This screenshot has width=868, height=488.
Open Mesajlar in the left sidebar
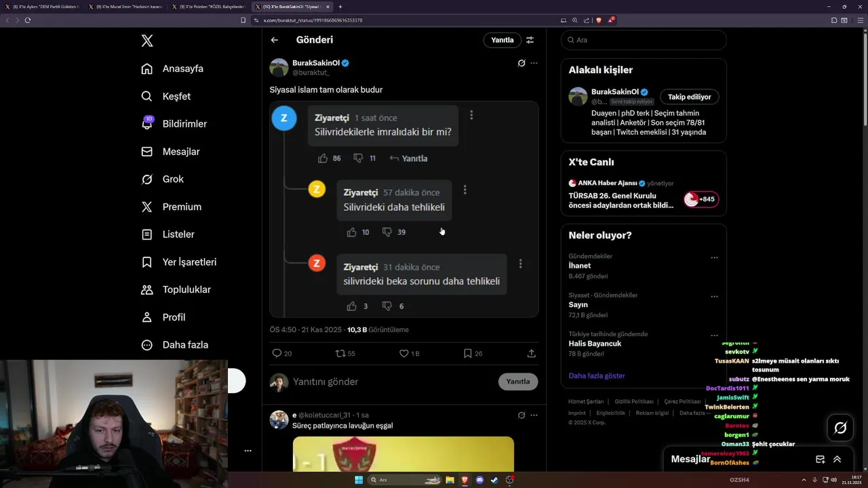pos(170,152)
